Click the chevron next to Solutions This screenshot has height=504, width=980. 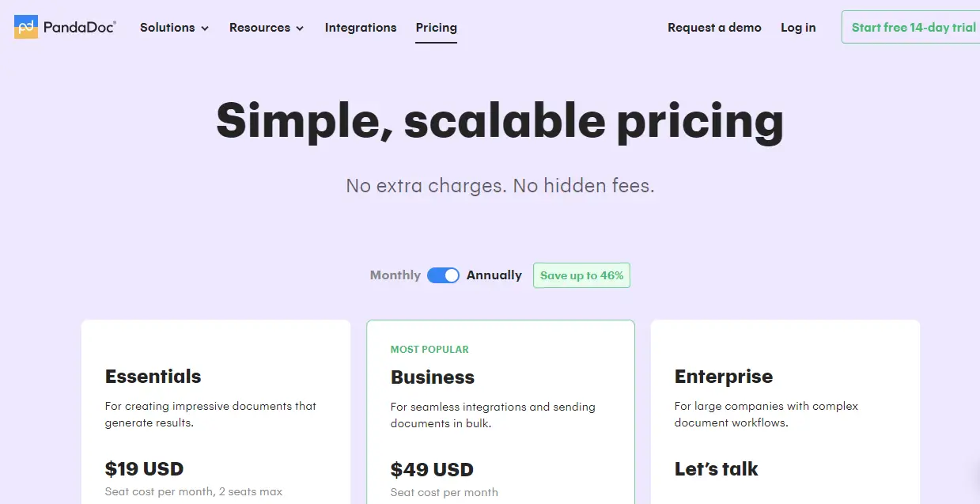pos(205,28)
